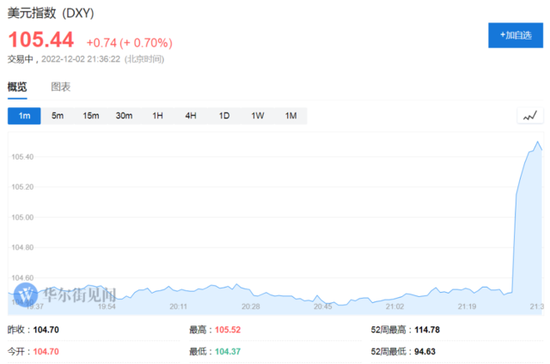Click the 最低 104.37 value
The width and height of the screenshot is (550, 364).
(x=228, y=352)
